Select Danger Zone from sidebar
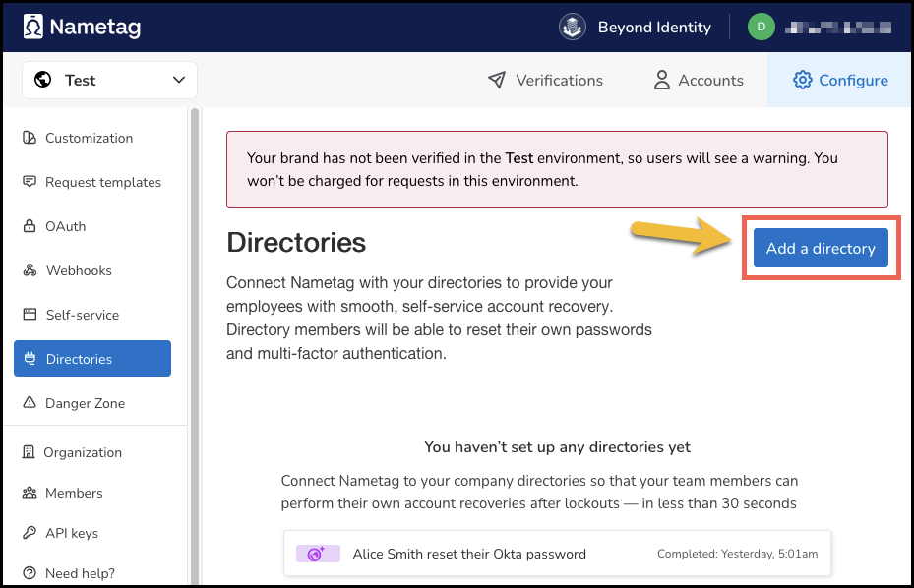This screenshot has height=588, width=914. click(85, 403)
